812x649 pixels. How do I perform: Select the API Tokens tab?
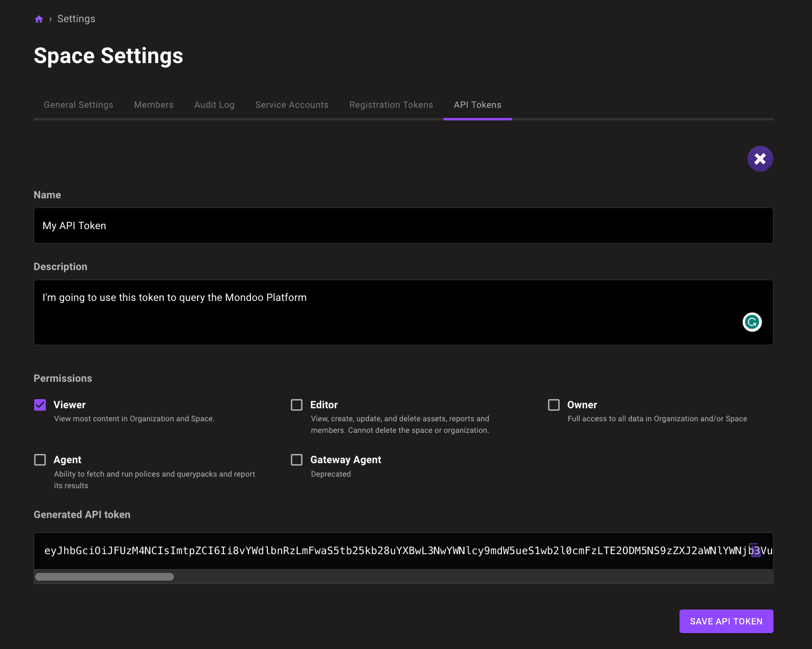point(477,105)
